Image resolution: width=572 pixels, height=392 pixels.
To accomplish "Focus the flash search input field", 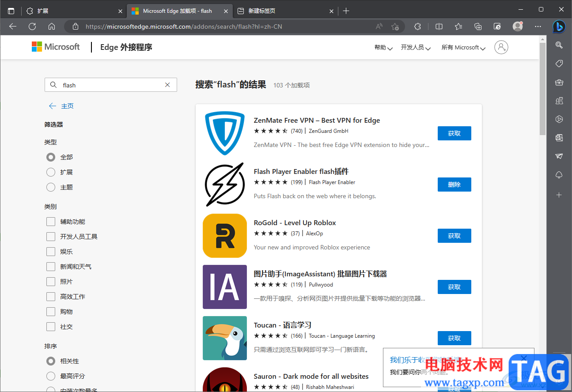I will click(x=111, y=85).
